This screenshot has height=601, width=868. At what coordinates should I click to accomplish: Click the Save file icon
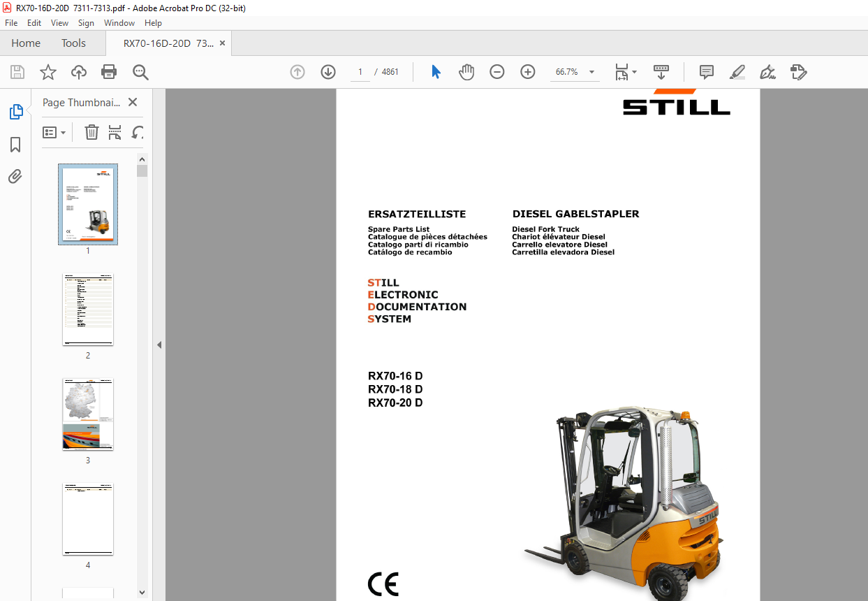(17, 72)
